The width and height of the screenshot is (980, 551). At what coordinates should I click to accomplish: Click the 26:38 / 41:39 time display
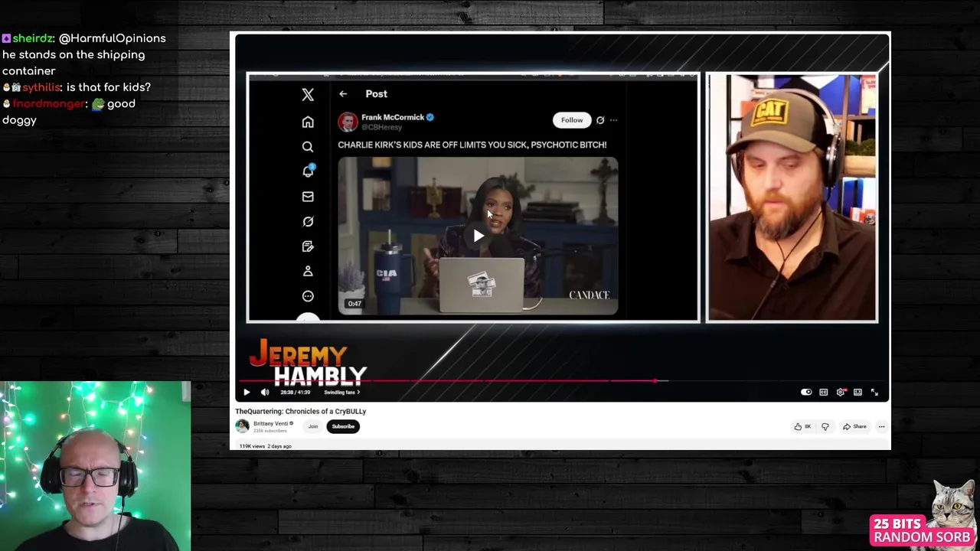[296, 393]
